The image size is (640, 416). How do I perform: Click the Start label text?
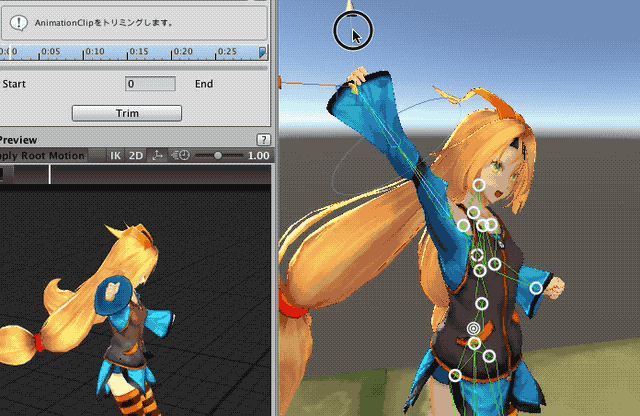[x=14, y=84]
